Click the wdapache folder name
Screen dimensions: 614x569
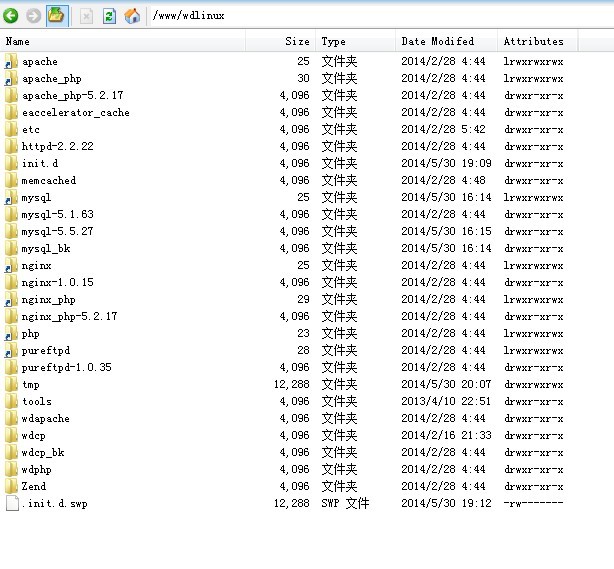45,419
